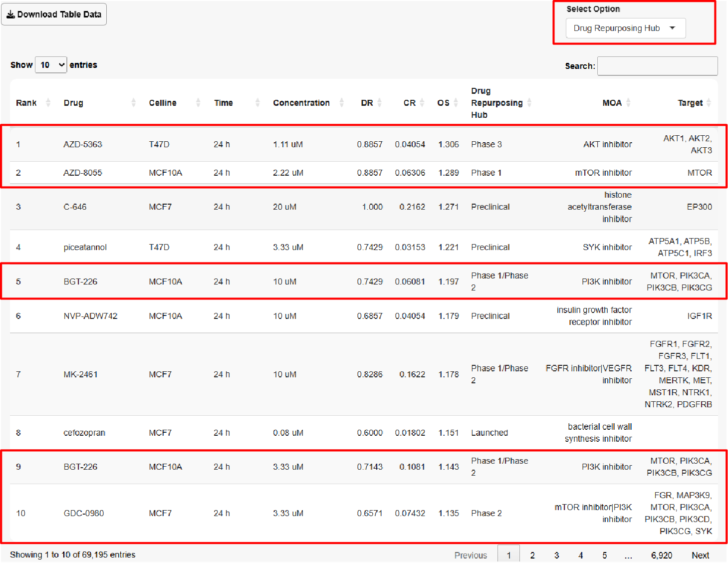Image resolution: width=728 pixels, height=563 pixels.
Task: Sort by Time using its sort arrows
Action: tap(257, 103)
